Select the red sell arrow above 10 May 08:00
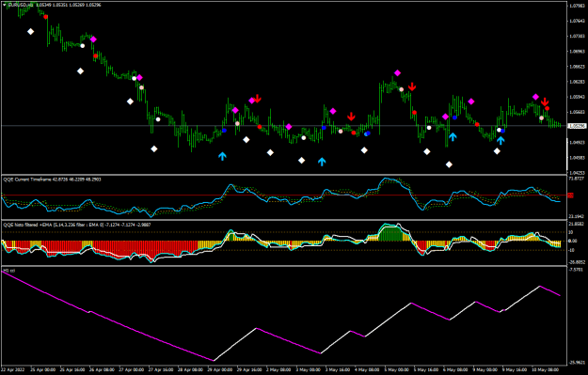 pyautogui.click(x=545, y=102)
